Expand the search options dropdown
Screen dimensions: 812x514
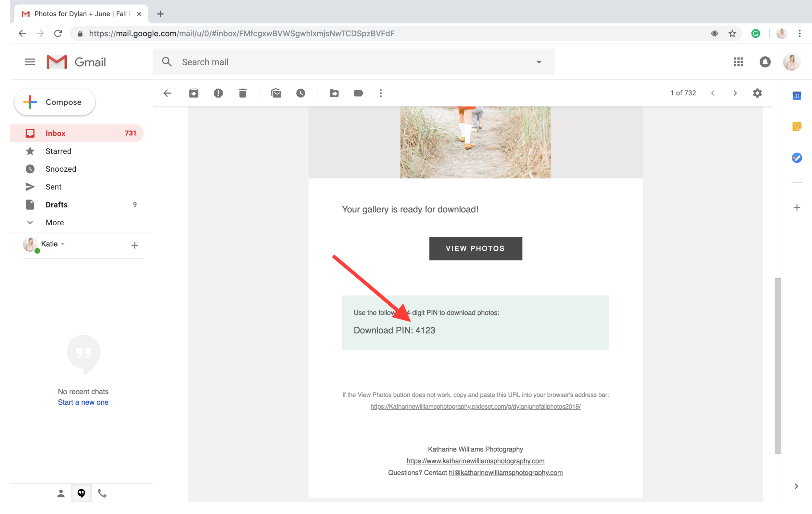tap(539, 62)
